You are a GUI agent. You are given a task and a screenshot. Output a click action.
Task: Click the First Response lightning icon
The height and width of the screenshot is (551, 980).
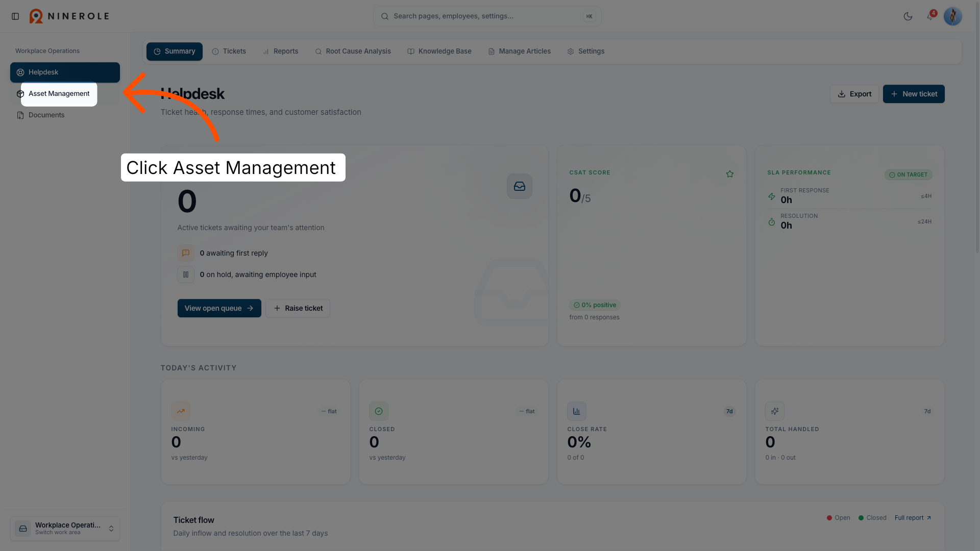pos(772,196)
